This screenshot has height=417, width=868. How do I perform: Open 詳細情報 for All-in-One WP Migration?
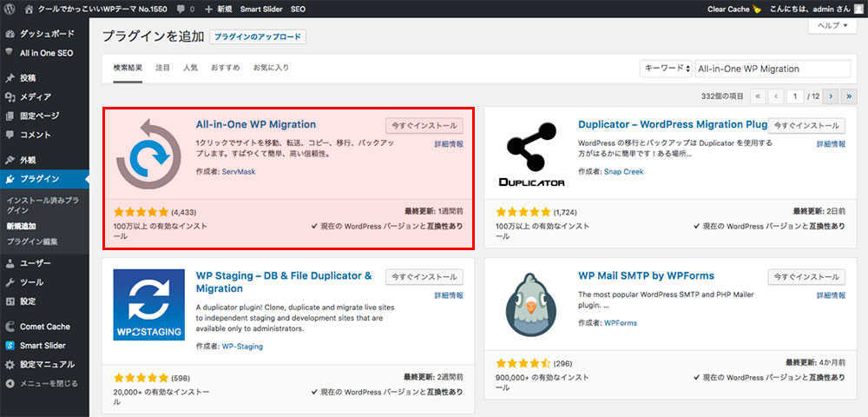449,144
